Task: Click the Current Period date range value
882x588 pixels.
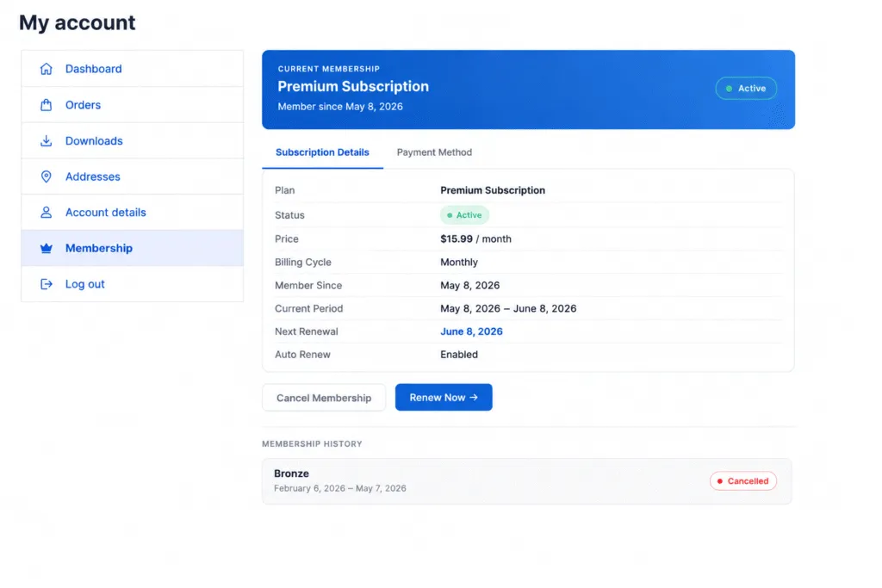Action: pyautogui.click(x=508, y=308)
